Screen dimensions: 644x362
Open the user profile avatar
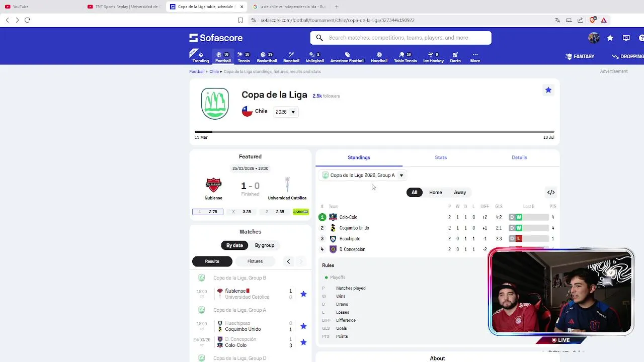594,38
